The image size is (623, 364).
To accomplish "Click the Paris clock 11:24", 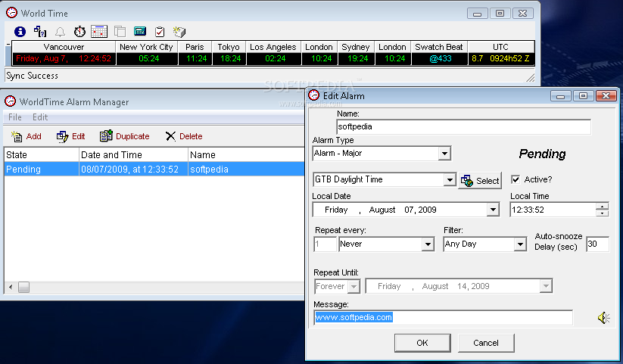I will pyautogui.click(x=196, y=58).
